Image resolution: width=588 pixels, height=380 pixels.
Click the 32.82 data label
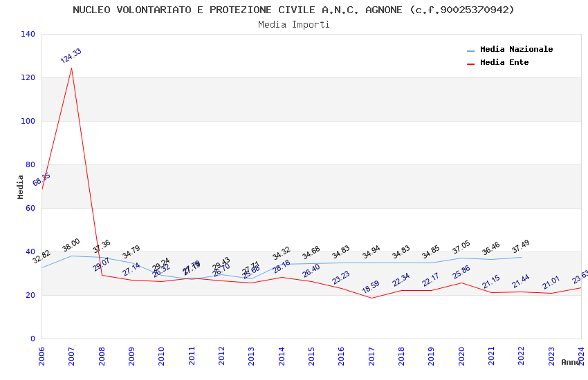click(x=42, y=257)
